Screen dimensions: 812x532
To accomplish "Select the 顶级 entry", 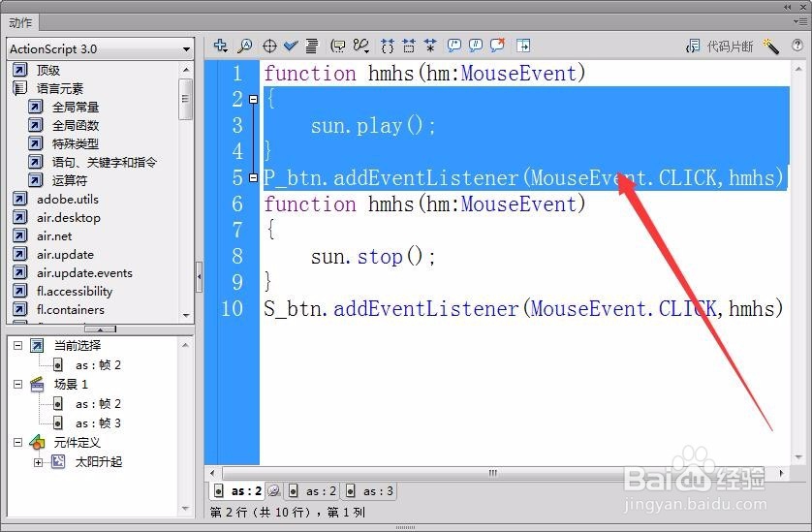I will click(x=48, y=70).
